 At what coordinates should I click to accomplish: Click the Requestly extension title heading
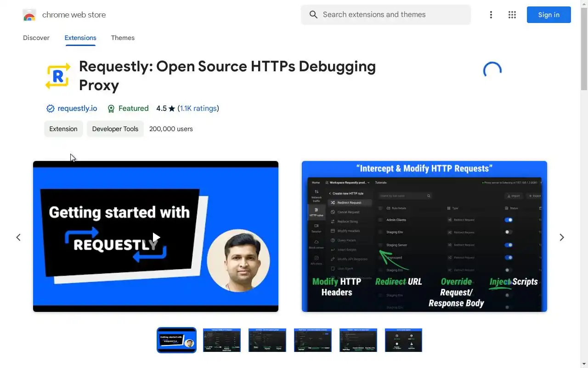pos(227,75)
